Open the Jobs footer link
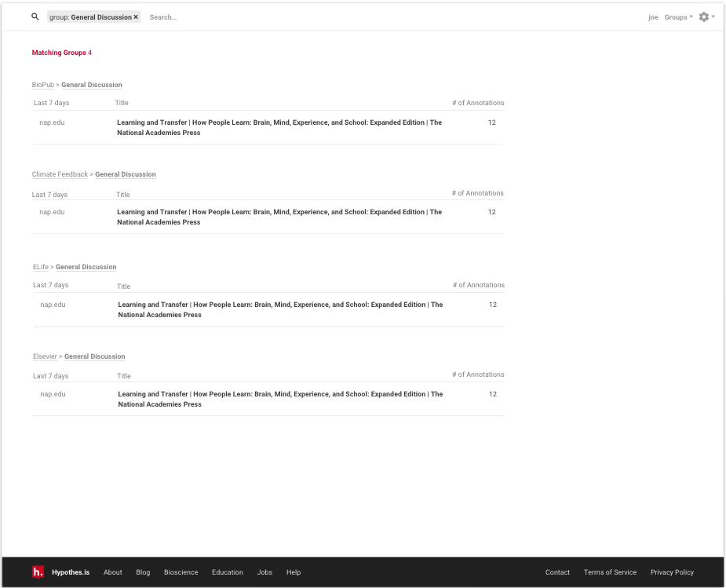The height and width of the screenshot is (588, 726). [x=264, y=572]
